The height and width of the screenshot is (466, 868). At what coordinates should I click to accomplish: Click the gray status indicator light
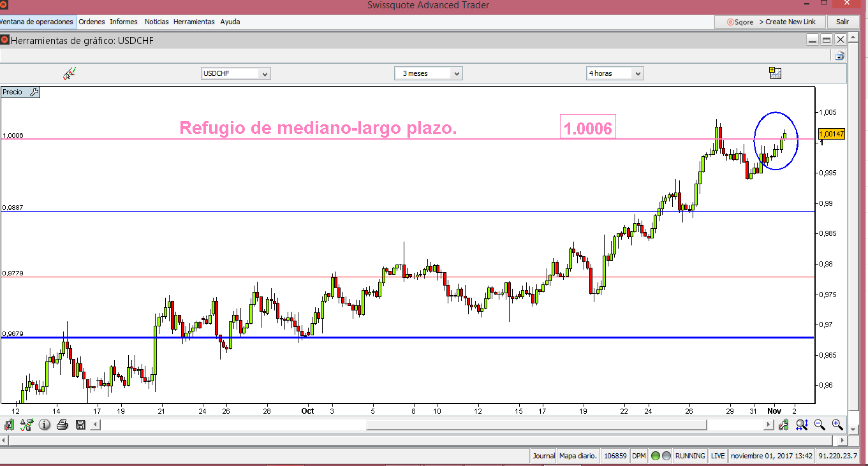pyautogui.click(x=666, y=456)
